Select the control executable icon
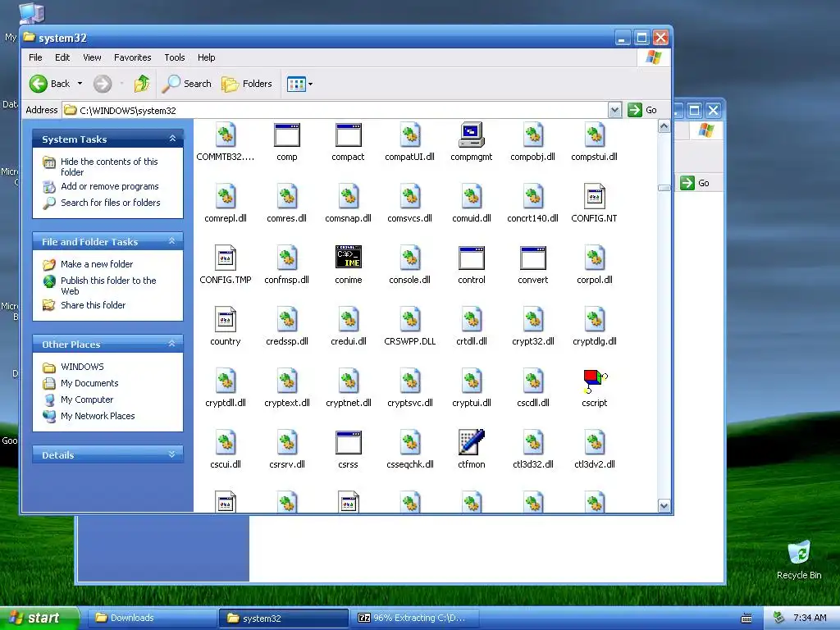The image size is (840, 630). point(472,258)
